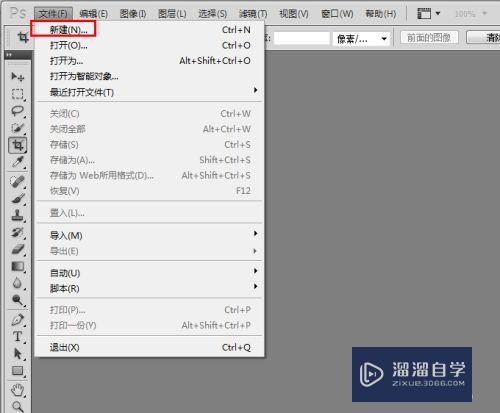Screen dimensions: 500x413
Task: Click the 前面的图像 button
Action: (429, 38)
